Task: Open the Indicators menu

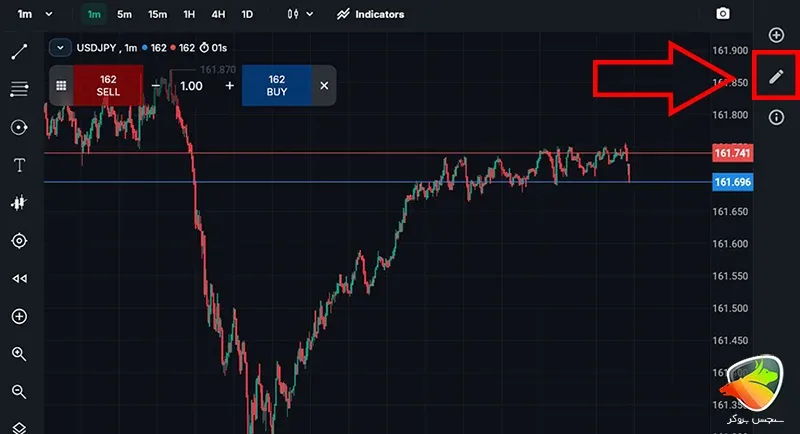Action: (370, 14)
